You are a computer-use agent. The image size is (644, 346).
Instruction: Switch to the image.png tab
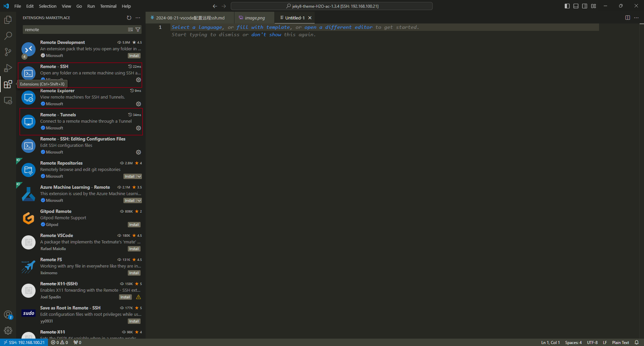[x=255, y=18]
